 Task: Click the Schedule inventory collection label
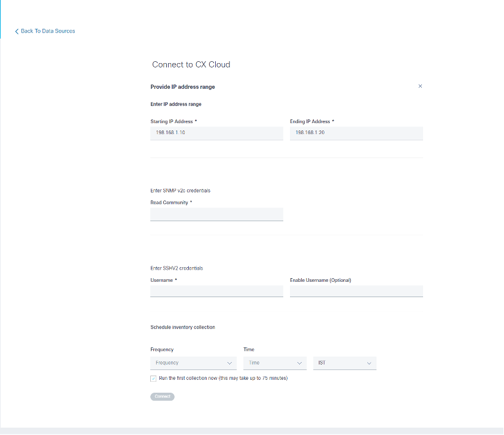tap(183, 327)
